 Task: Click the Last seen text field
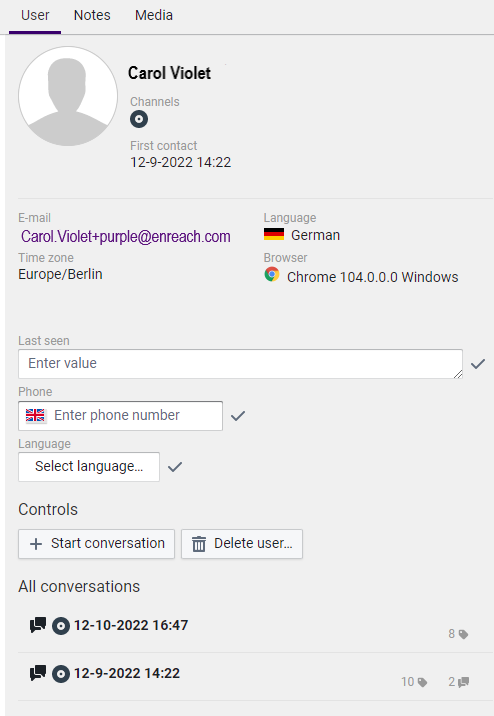pos(240,364)
